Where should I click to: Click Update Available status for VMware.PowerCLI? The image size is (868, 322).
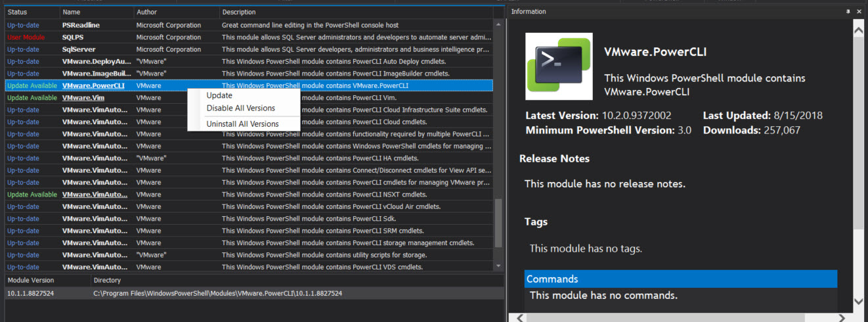coord(32,85)
